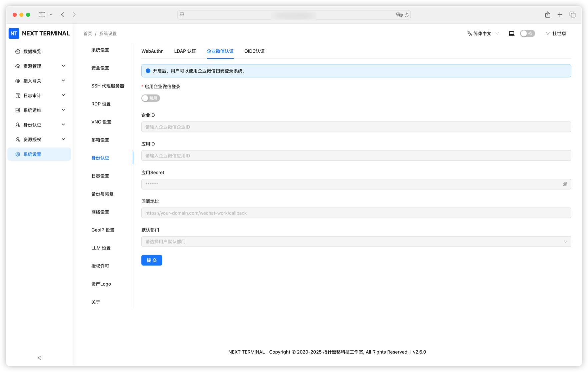
Task: Open 安全设置 in the settings list
Action: click(100, 68)
